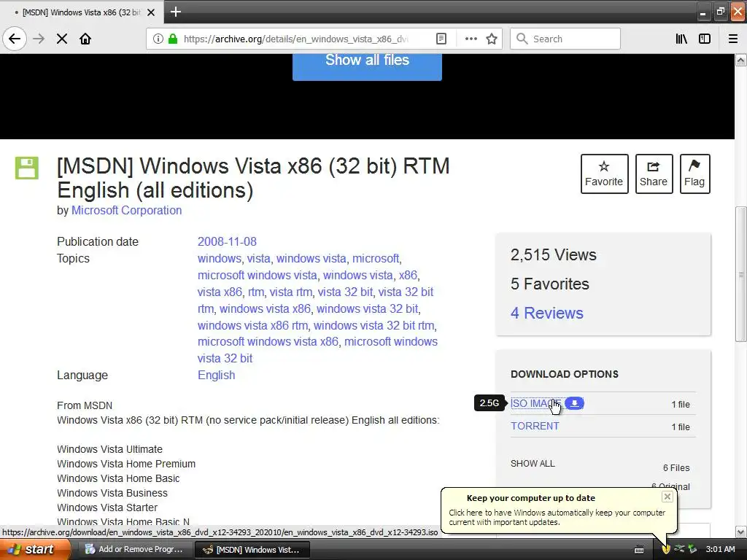Close the Windows Vista browser tab
This screenshot has height=560, width=747.
(x=151, y=12)
